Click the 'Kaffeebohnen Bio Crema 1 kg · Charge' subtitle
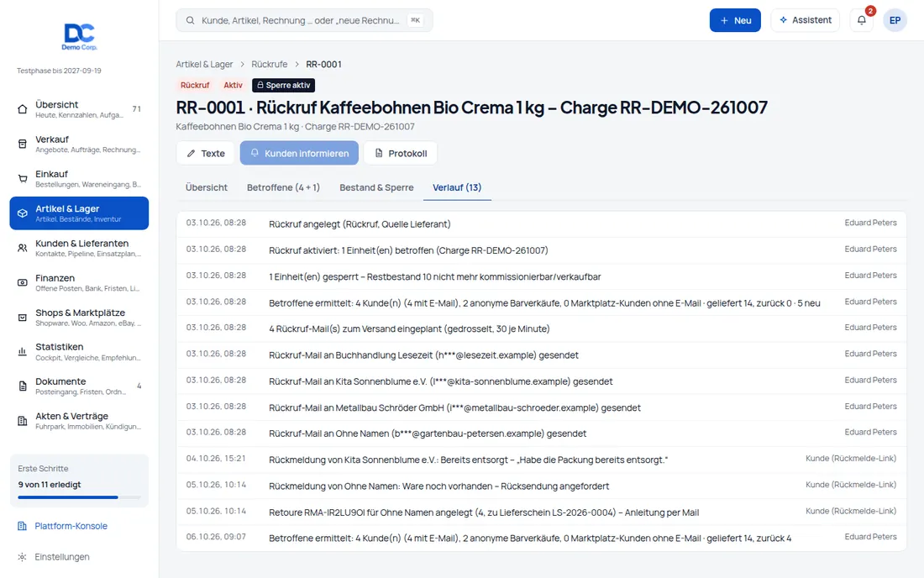This screenshot has height=578, width=924. click(295, 127)
